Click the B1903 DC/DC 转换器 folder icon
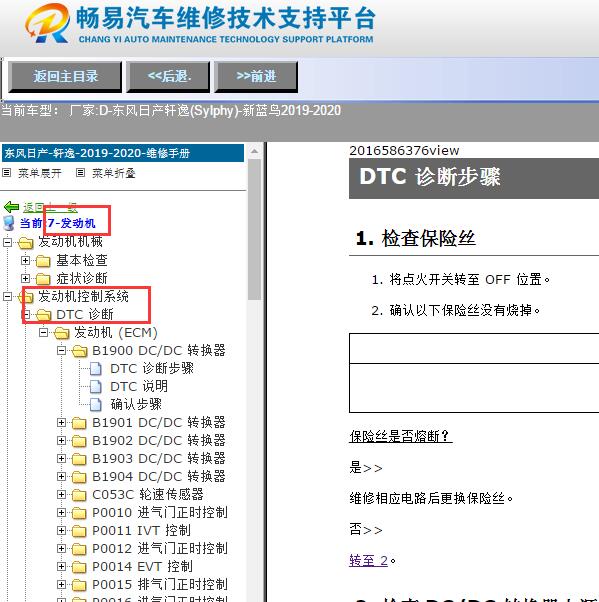Image resolution: width=599 pixels, height=602 pixels. coord(79,459)
